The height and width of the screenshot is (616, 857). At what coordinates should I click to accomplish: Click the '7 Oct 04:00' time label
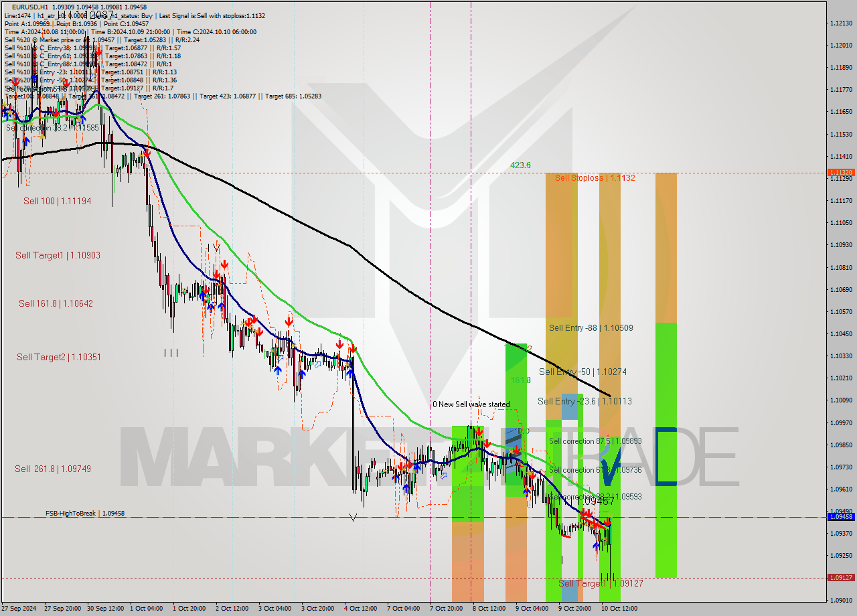pyautogui.click(x=403, y=609)
